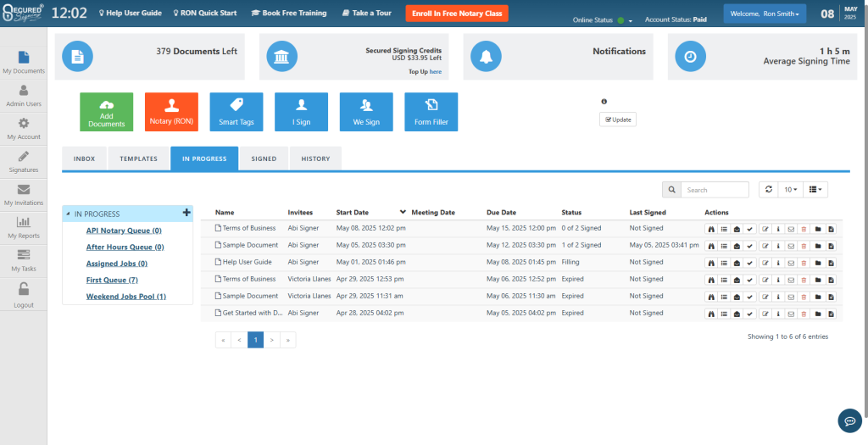Screen dimensions: 868x445
Task: Click save-file icon for Abi's Terms of Business
Action: 831,229
